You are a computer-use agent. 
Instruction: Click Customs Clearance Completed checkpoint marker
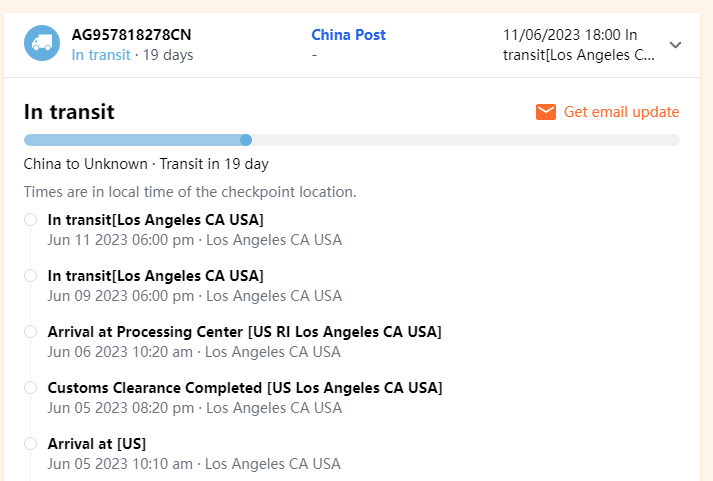[x=31, y=387]
